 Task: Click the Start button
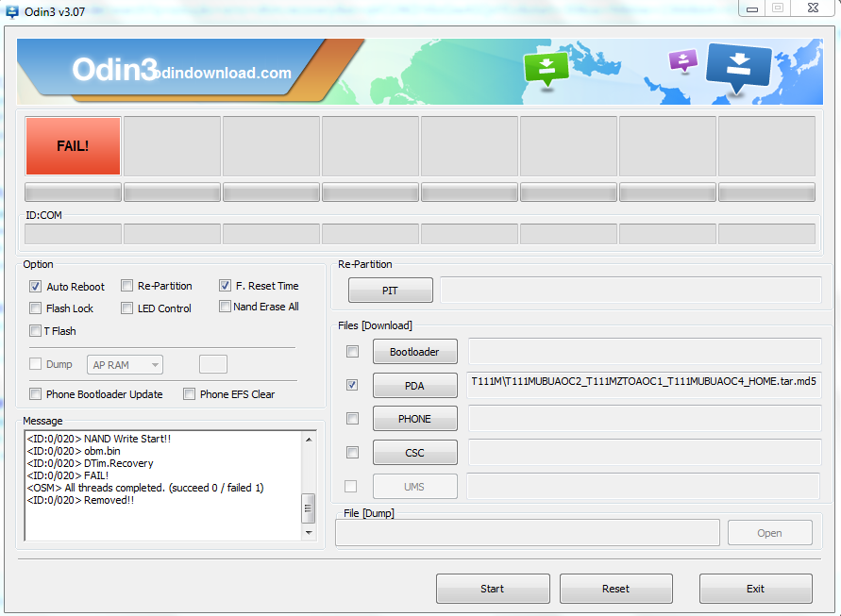tap(493, 588)
